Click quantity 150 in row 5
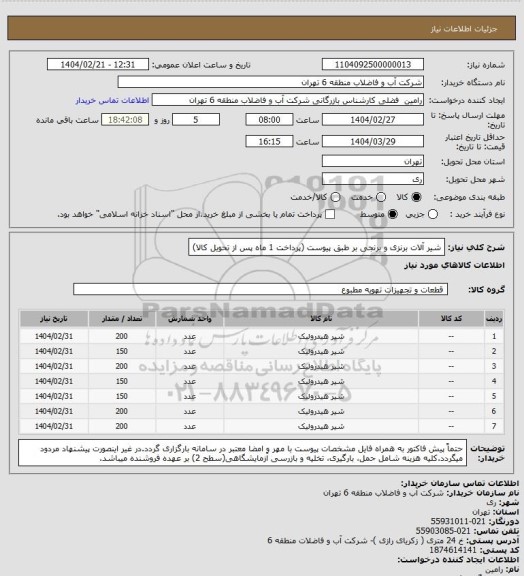 (x=122, y=396)
